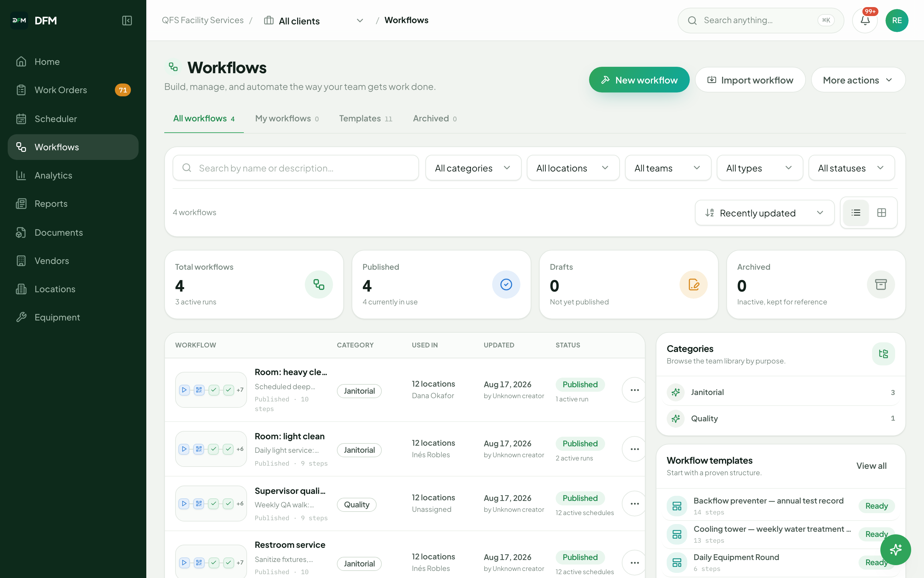Select Janitorial category in Categories panel
924x578 pixels.
coord(781,392)
